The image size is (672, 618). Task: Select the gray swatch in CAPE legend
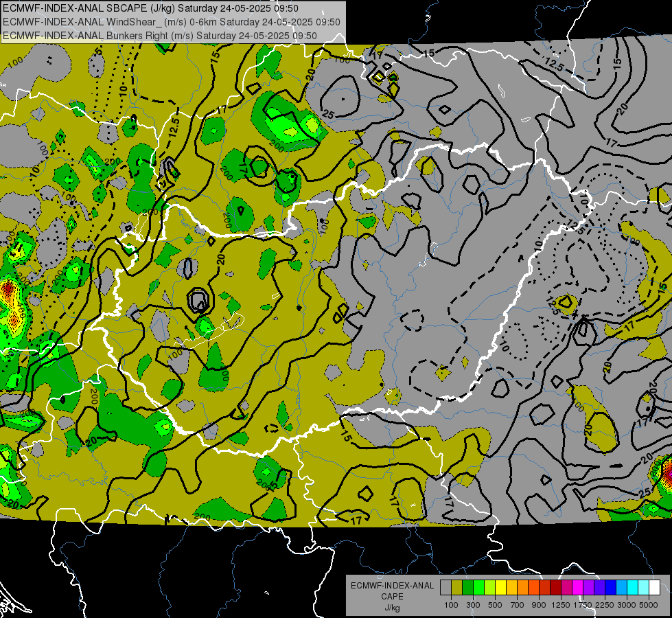pyautogui.click(x=445, y=588)
